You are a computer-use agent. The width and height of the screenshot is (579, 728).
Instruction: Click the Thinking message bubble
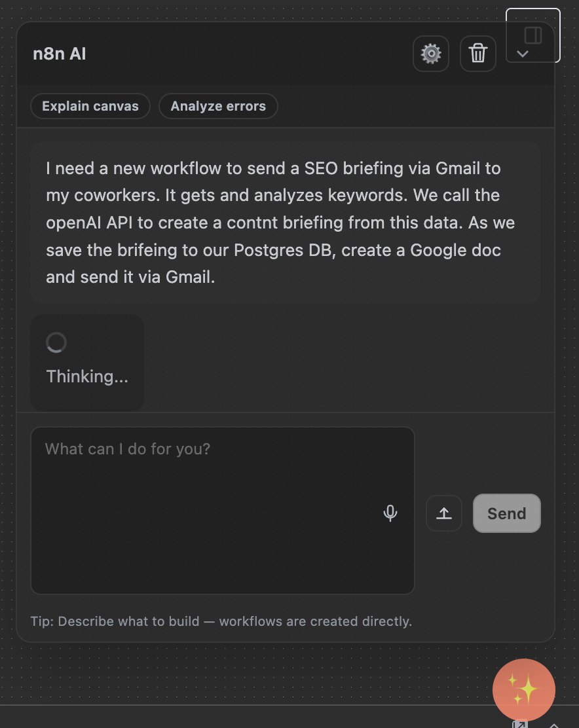pos(86,363)
